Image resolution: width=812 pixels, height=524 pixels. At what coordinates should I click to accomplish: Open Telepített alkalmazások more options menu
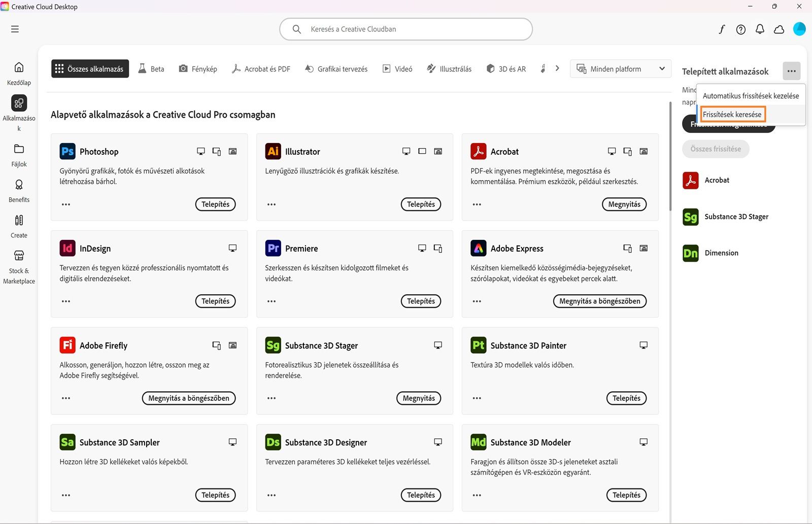pyautogui.click(x=791, y=71)
